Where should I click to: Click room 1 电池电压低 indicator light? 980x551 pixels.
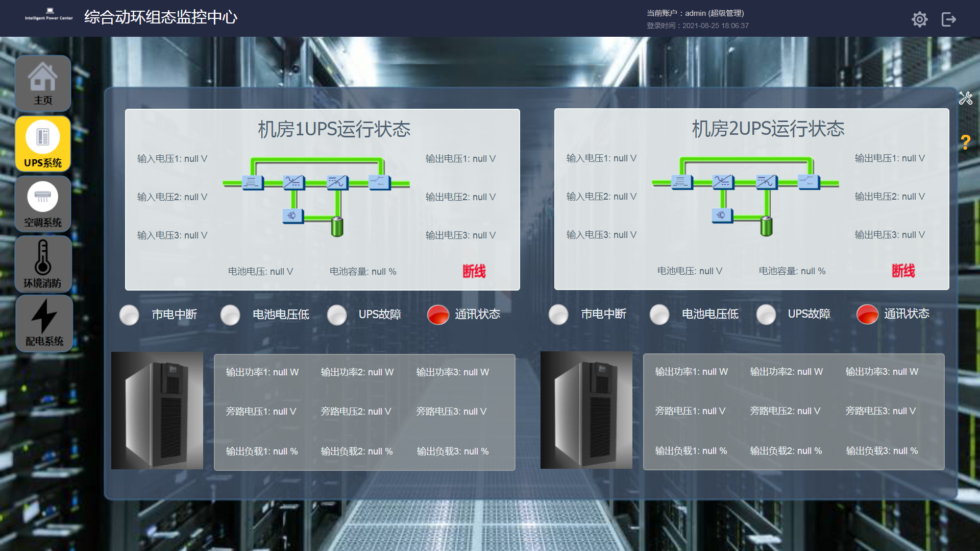[230, 315]
